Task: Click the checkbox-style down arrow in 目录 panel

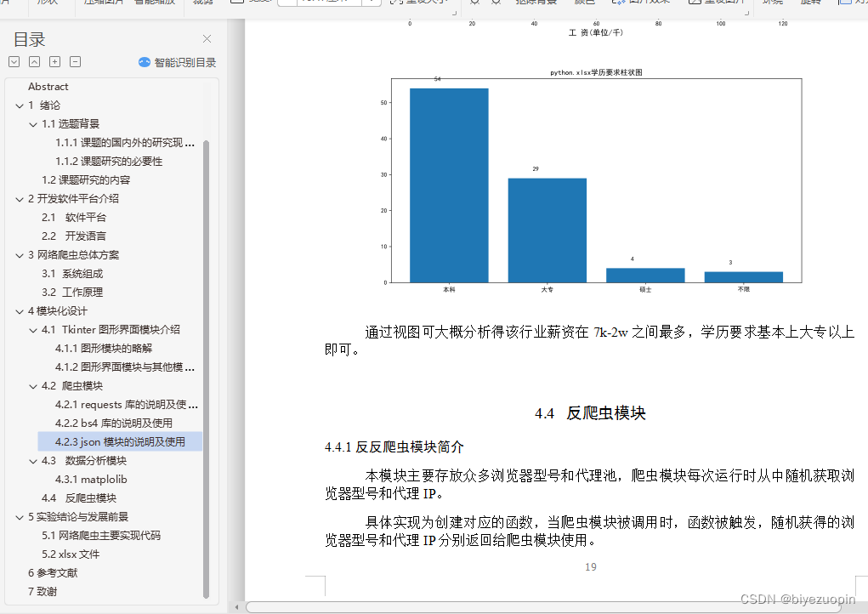Action: click(x=13, y=61)
